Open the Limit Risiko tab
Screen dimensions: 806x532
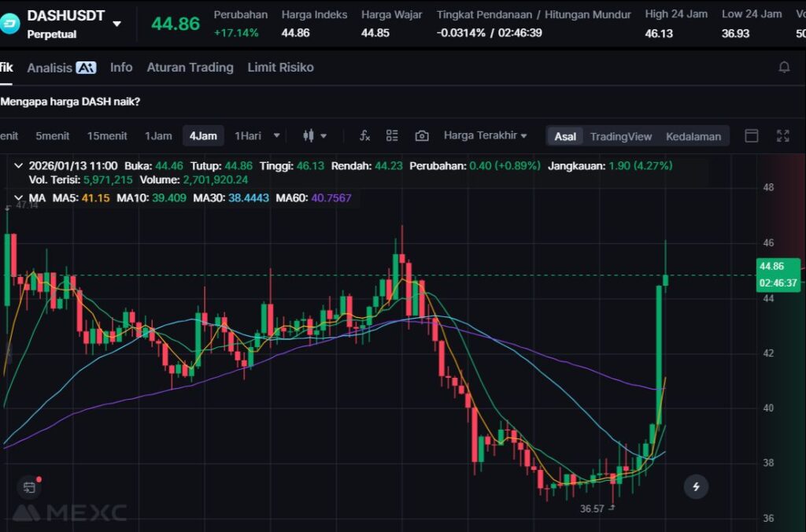point(280,68)
